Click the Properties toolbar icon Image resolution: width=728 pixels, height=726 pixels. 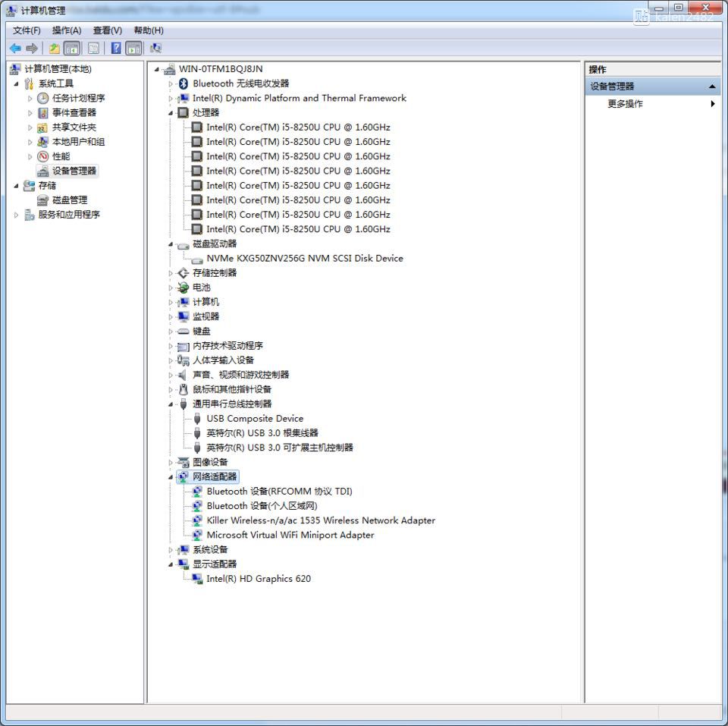93,49
